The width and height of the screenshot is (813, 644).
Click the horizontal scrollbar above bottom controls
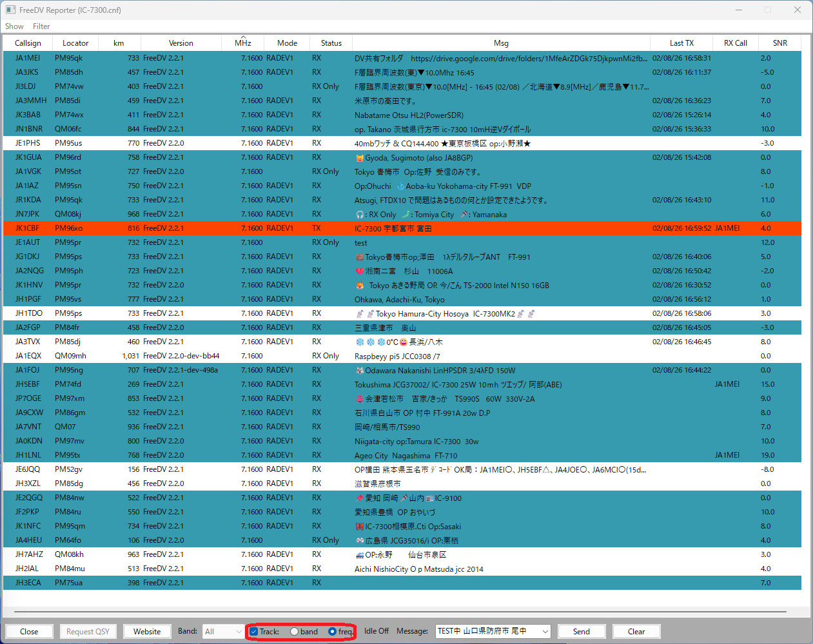[x=400, y=611]
